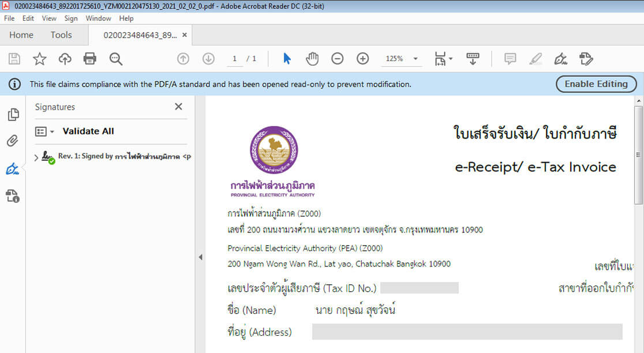Click the 'Tax ID No.' label
Viewport: 644px width, 353px height.
coord(350,288)
